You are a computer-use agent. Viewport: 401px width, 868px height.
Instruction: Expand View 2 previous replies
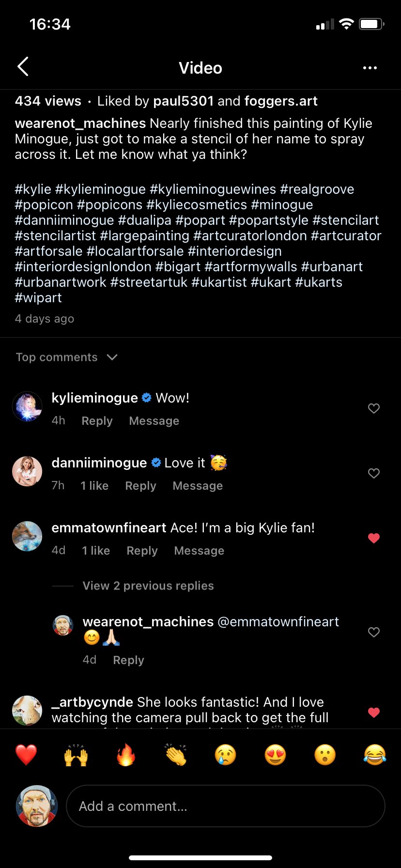click(x=148, y=586)
